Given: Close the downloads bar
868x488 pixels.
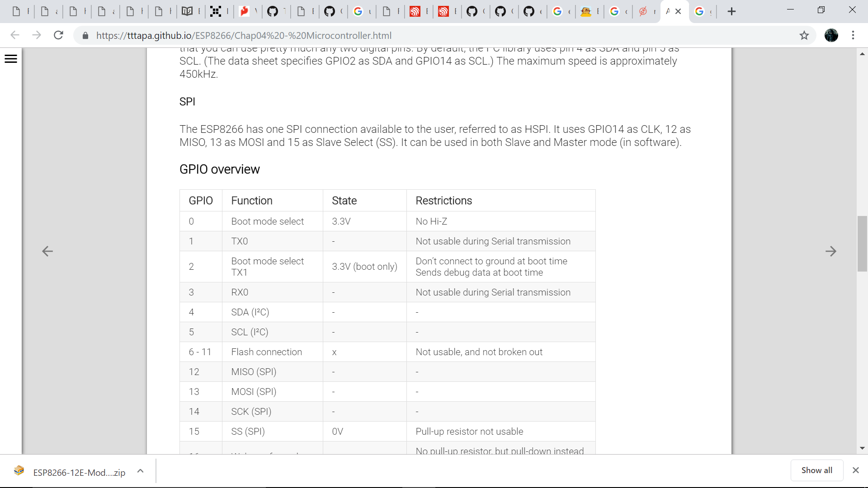Looking at the screenshot, I should click(855, 470).
